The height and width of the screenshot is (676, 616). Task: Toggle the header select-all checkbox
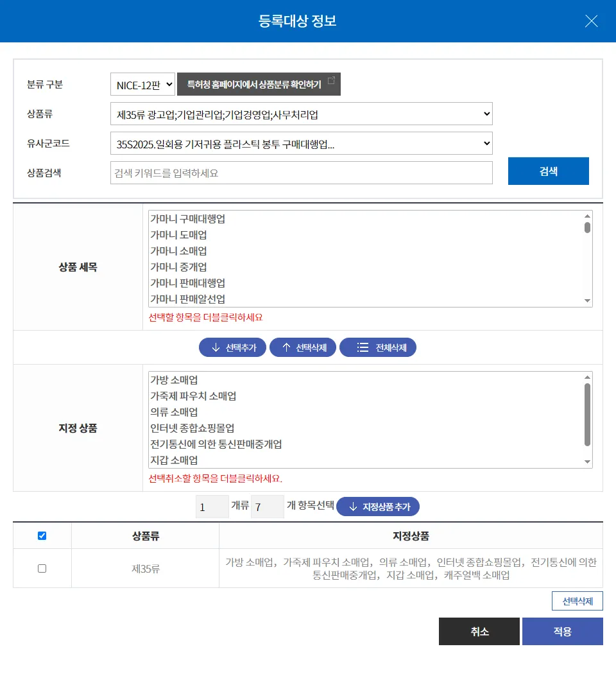point(42,536)
